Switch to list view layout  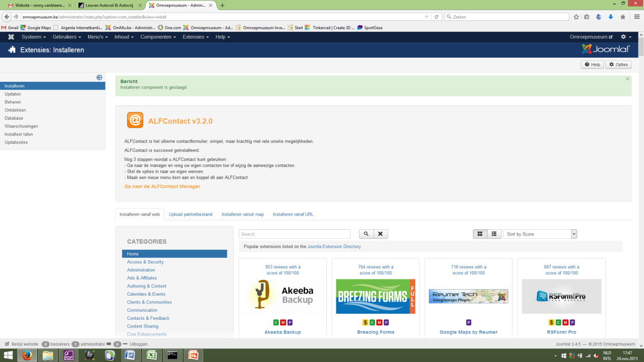(494, 234)
